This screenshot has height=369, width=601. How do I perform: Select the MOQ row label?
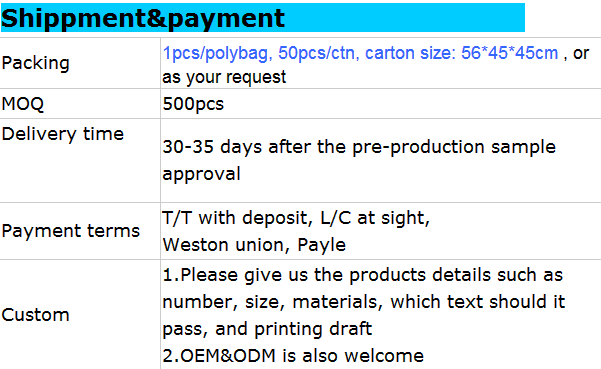point(23,104)
